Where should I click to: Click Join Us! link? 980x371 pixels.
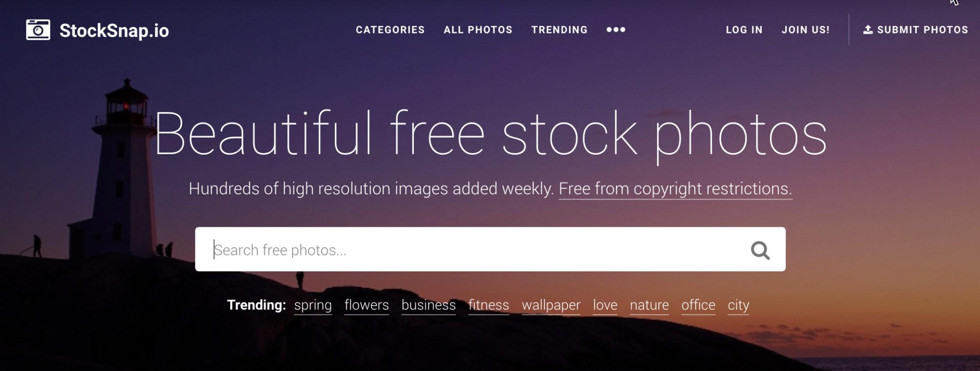(805, 30)
